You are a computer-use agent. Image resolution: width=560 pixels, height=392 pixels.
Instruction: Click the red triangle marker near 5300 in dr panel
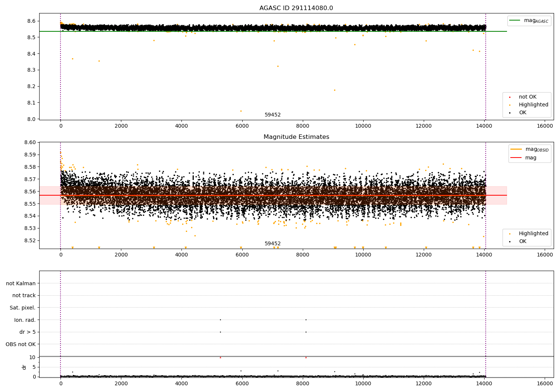point(220,357)
